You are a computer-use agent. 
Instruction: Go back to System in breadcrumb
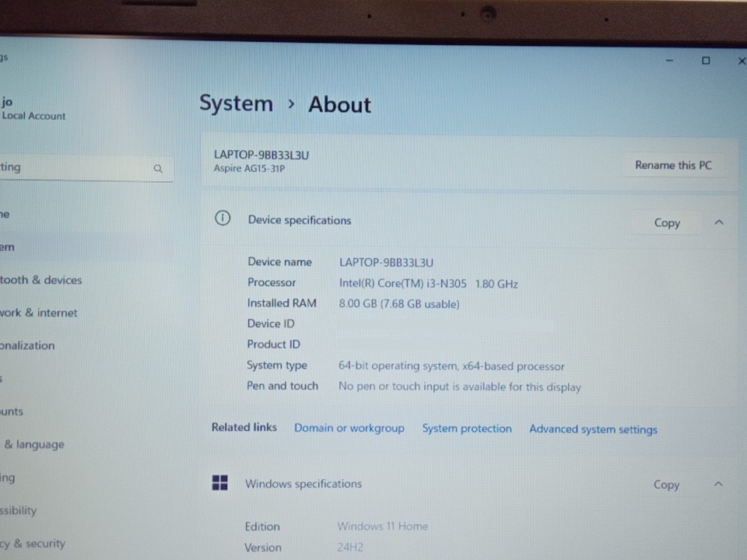pyautogui.click(x=237, y=103)
